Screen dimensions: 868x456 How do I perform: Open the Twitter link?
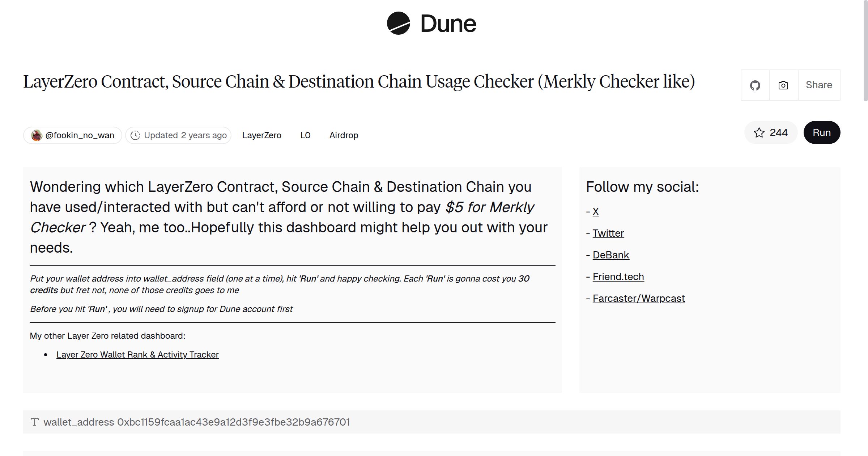(608, 233)
